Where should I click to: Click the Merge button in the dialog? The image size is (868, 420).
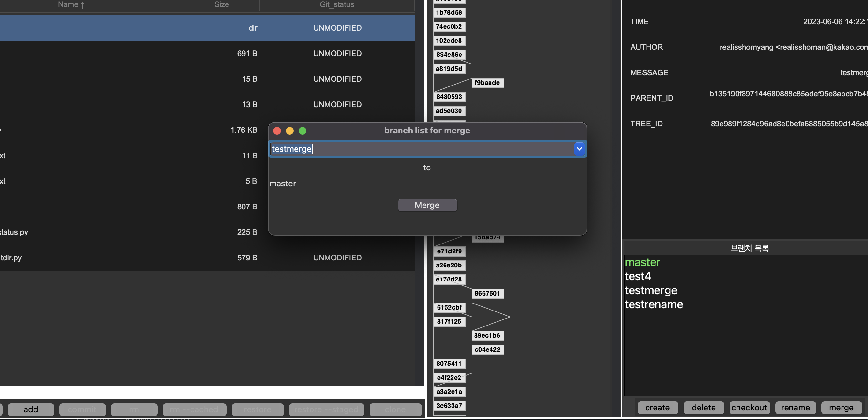(x=427, y=205)
